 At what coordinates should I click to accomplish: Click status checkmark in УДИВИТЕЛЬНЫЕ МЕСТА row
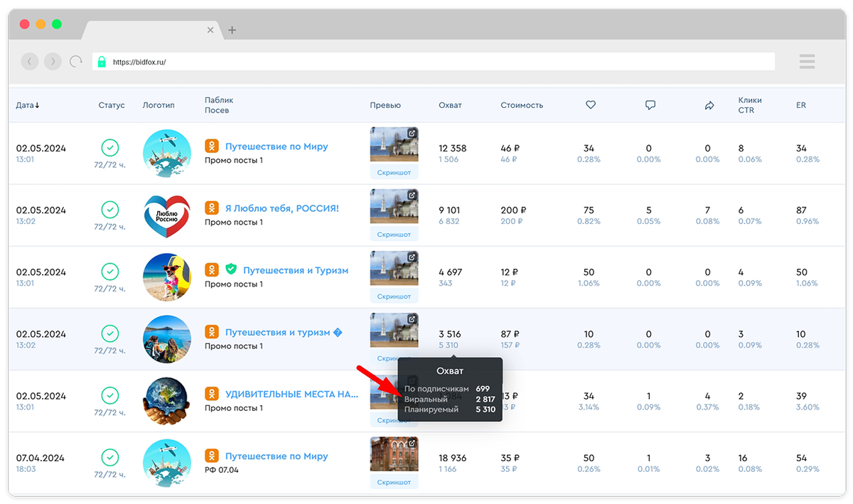109,395
